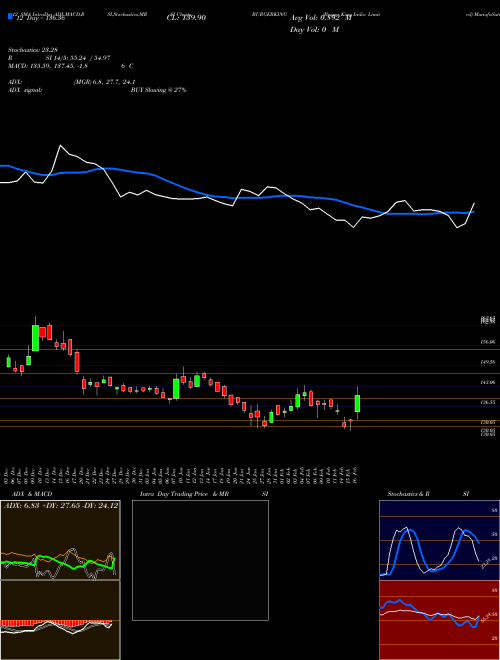500x660 pixels.
Task: Click the blue 12 Day SMA legend square
Action: pos(10,16)
